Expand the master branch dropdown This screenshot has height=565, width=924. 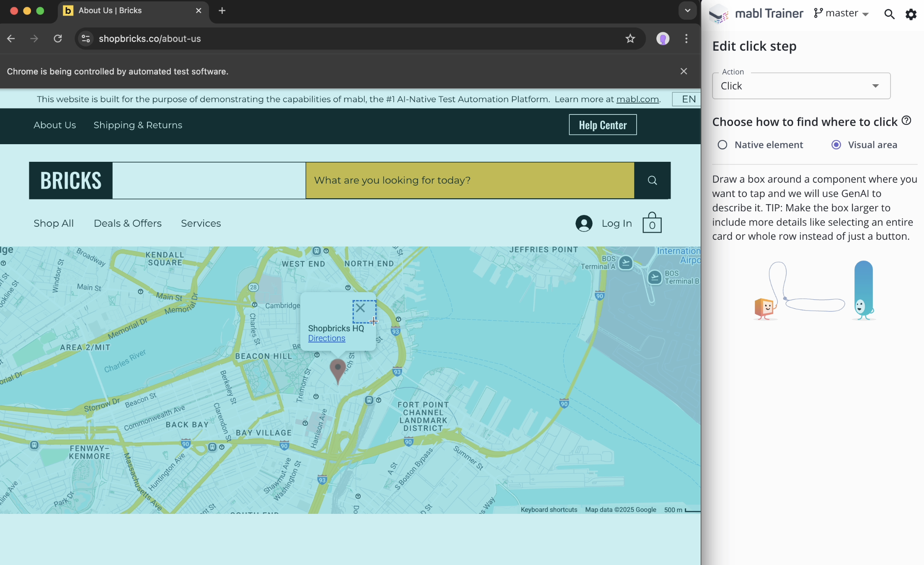click(842, 13)
